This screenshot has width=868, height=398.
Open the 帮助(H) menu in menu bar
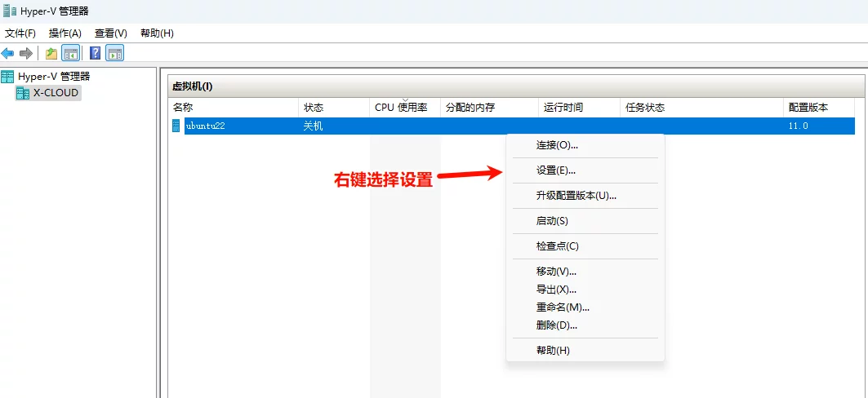[x=158, y=33]
